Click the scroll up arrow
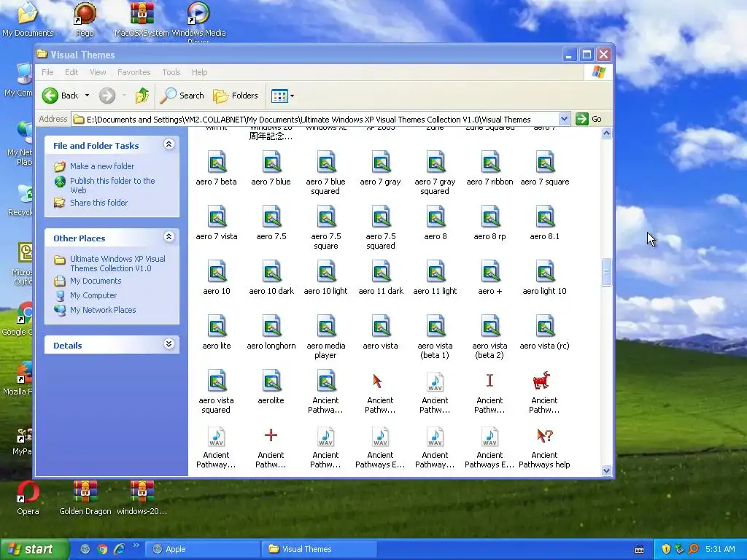Image resolution: width=747 pixels, height=560 pixels. 606,133
